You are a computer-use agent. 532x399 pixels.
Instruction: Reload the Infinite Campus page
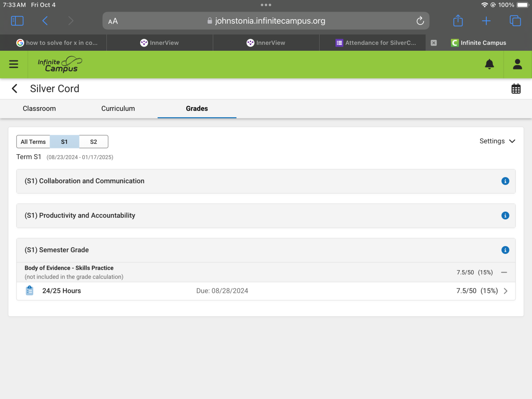tap(420, 21)
